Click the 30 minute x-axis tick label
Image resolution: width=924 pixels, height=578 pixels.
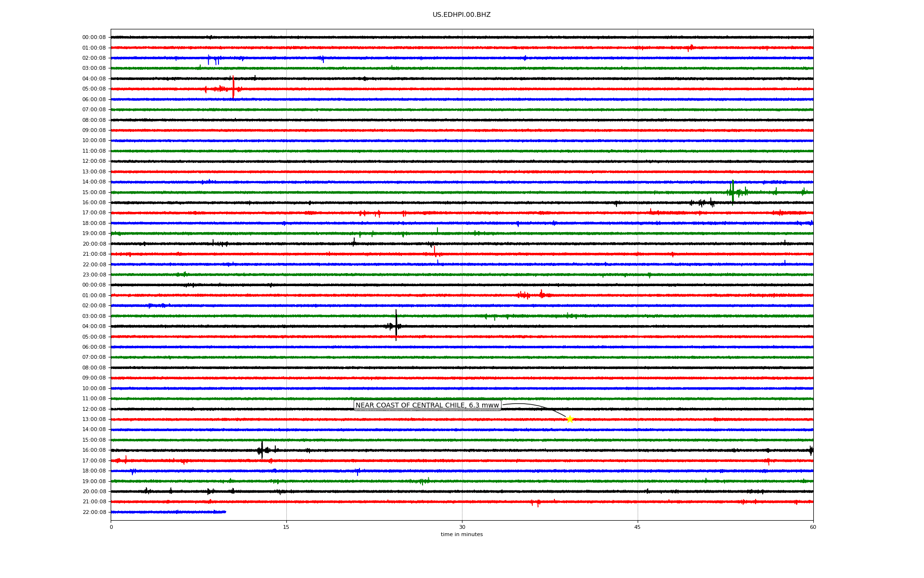pyautogui.click(x=462, y=527)
